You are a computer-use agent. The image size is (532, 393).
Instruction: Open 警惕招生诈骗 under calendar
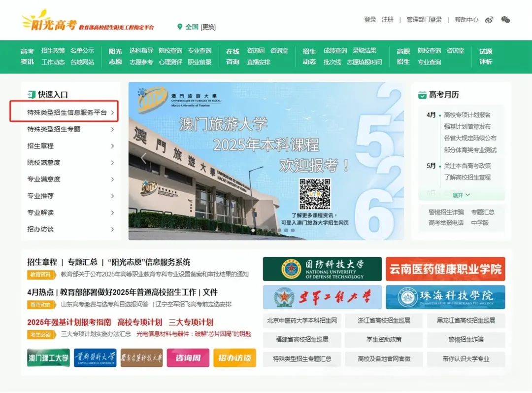(x=446, y=213)
